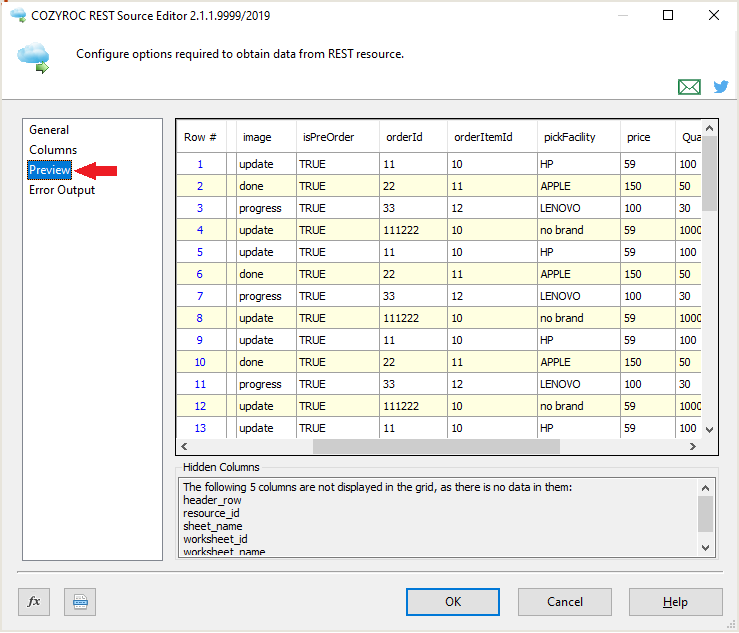Viewport: 739px width, 633px height.
Task: Click the grid vertical scrollbar thumb
Action: [709, 173]
